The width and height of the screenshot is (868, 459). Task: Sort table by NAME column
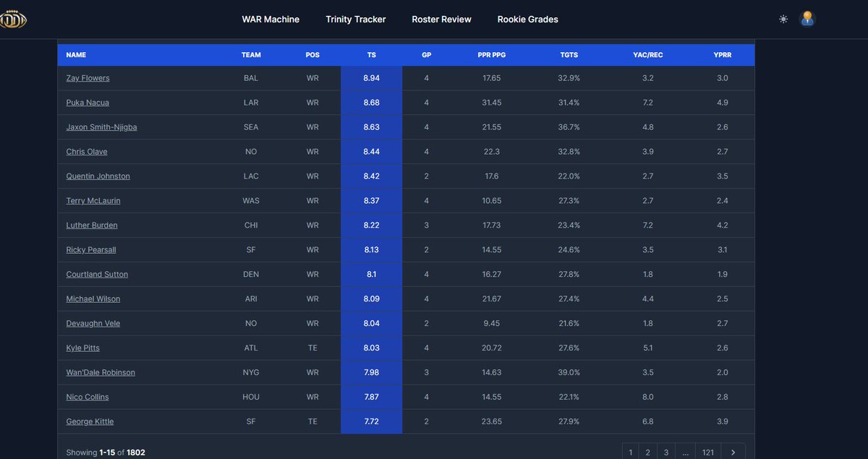tap(76, 55)
